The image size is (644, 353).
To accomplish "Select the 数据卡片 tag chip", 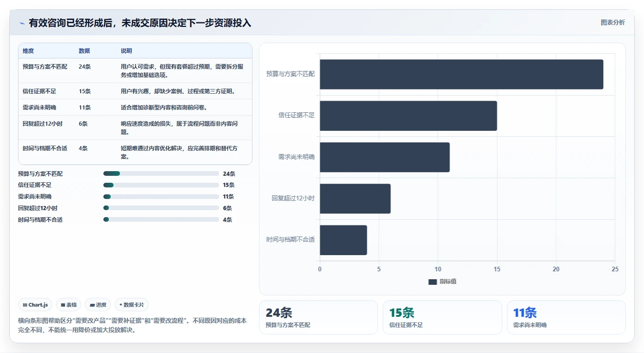I will click(x=132, y=305).
